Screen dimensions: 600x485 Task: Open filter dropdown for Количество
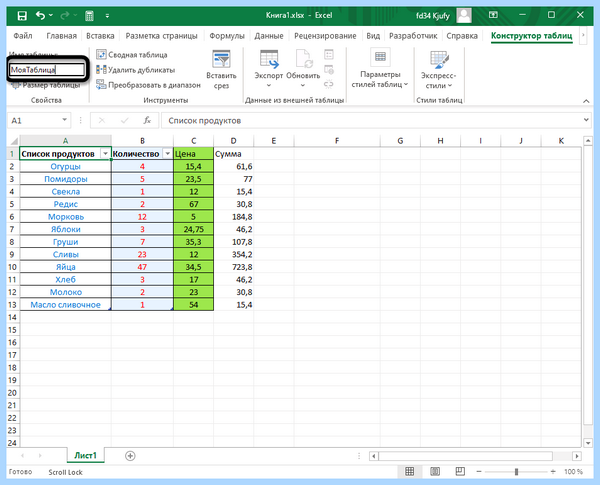point(167,154)
